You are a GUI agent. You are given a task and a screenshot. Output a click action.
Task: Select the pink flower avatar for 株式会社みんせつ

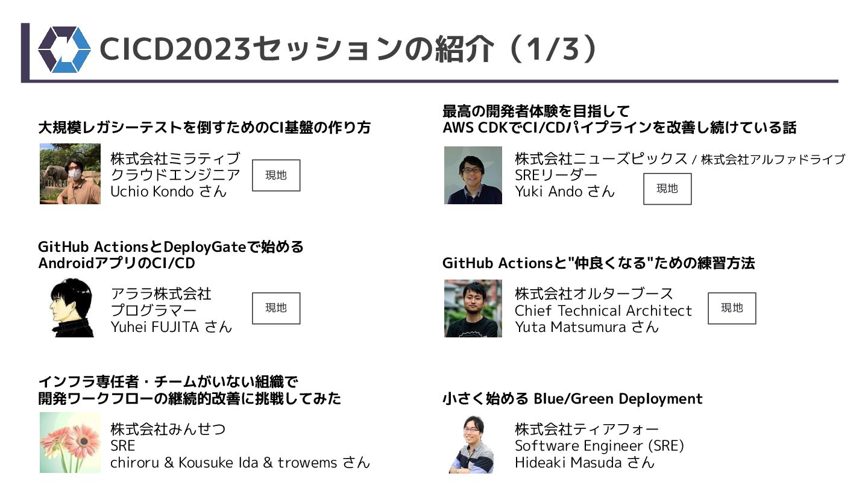pos(70,443)
